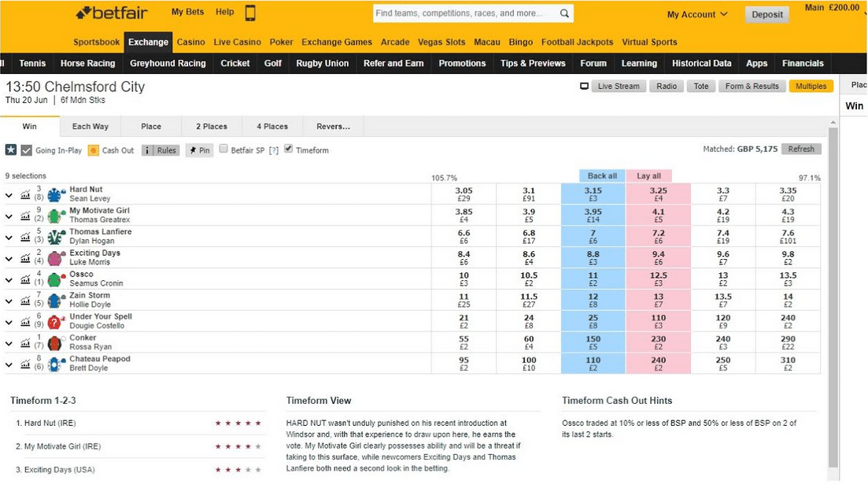Enable the Betfair SP checkbox
Image resolution: width=868 pixels, height=488 pixels.
223,149
